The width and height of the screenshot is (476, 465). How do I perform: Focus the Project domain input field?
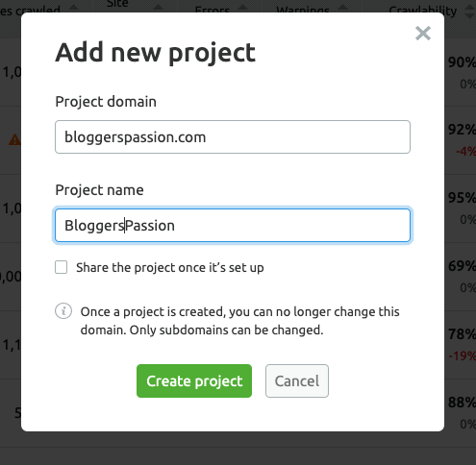(233, 137)
